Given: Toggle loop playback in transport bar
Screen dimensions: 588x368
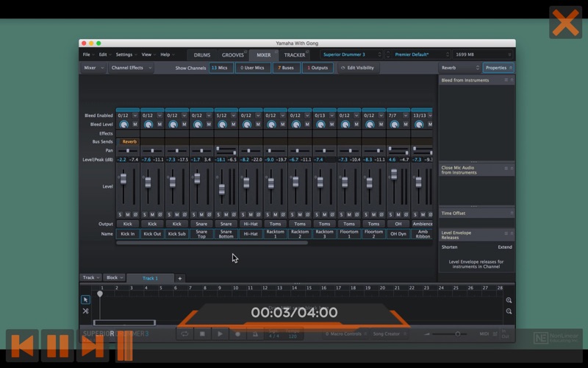Looking at the screenshot, I should (184, 334).
